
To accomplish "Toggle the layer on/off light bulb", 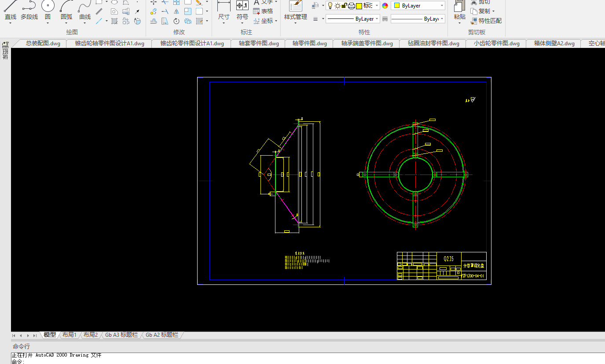I will pyautogui.click(x=330, y=6).
